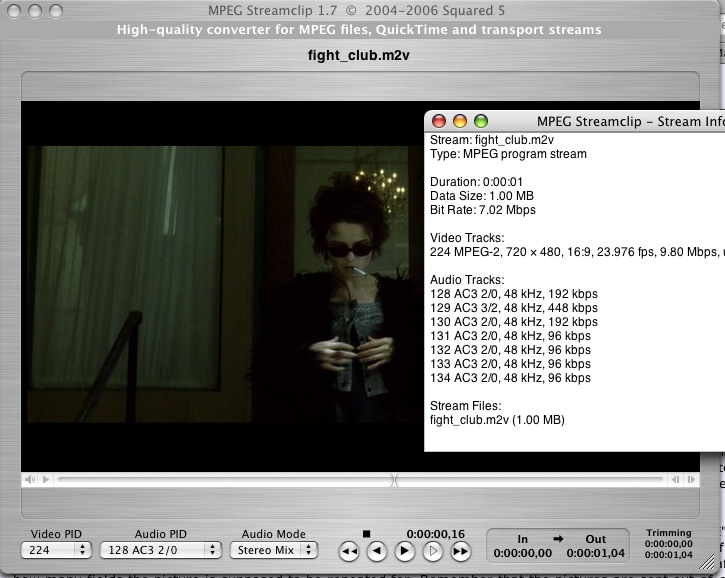
Task: Click the Bit Rate: 7.02 Mbps line
Action: coord(483,210)
